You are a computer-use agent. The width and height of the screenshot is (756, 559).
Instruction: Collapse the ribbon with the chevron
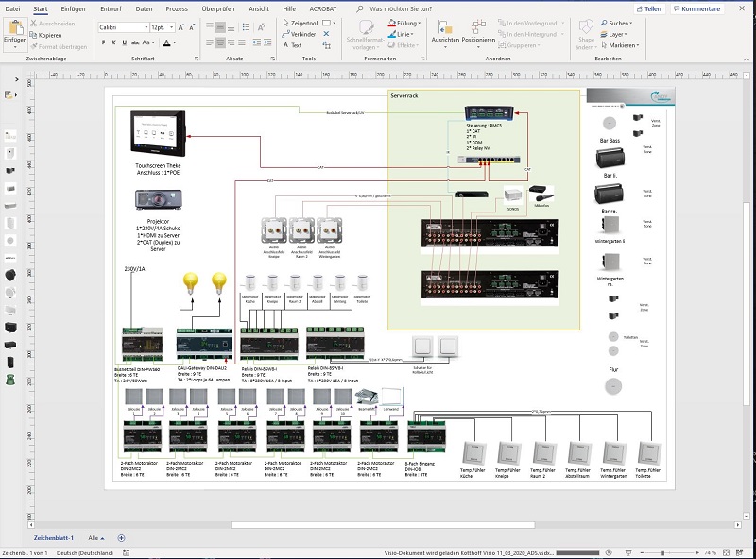747,59
